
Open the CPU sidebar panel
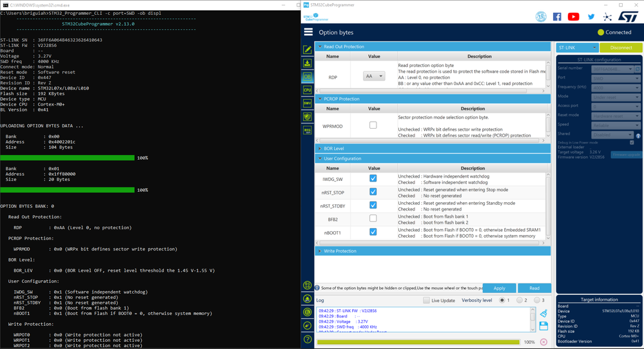[307, 90]
